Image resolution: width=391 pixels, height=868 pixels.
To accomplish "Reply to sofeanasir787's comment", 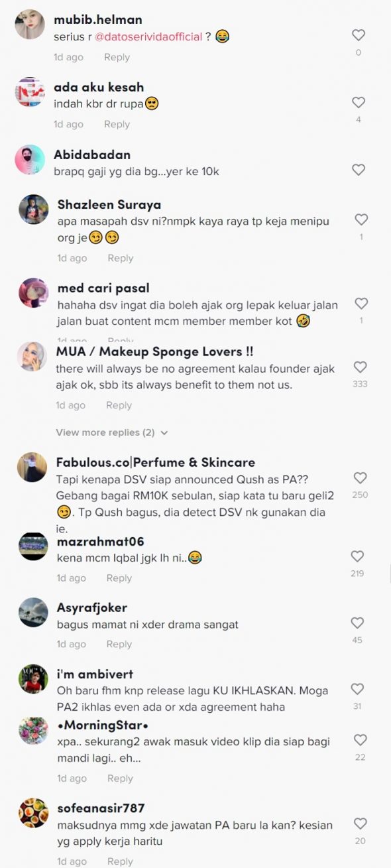I will point(120,861).
